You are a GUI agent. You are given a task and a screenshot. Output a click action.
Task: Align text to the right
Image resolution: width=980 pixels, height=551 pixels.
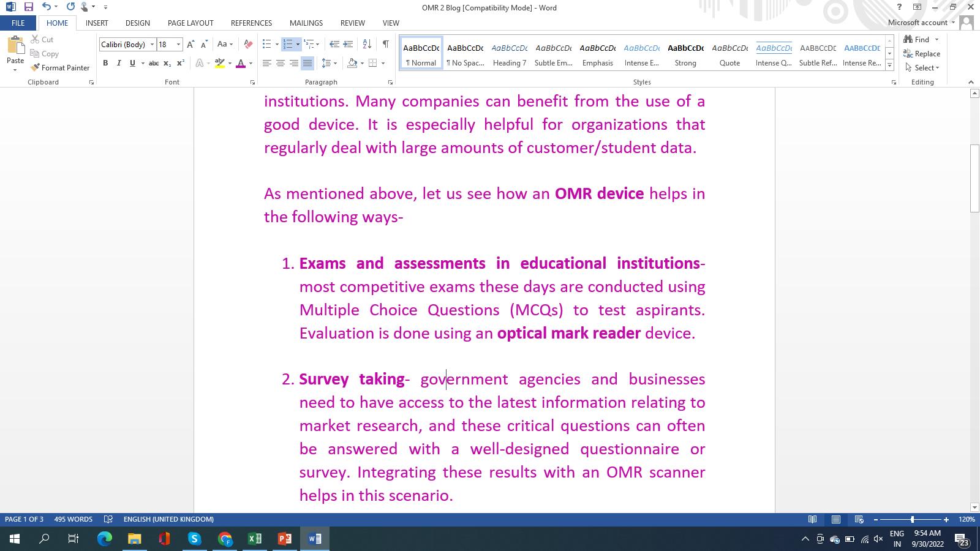click(x=294, y=63)
